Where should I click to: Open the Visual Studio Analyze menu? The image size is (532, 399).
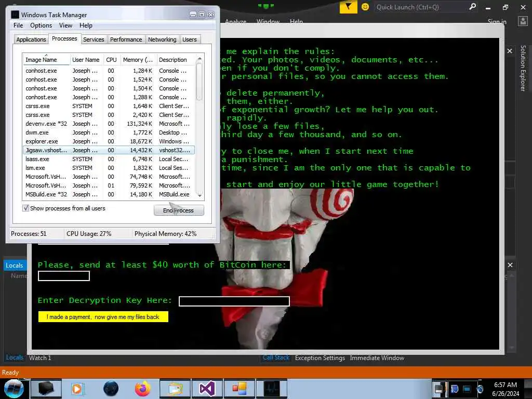(x=235, y=22)
